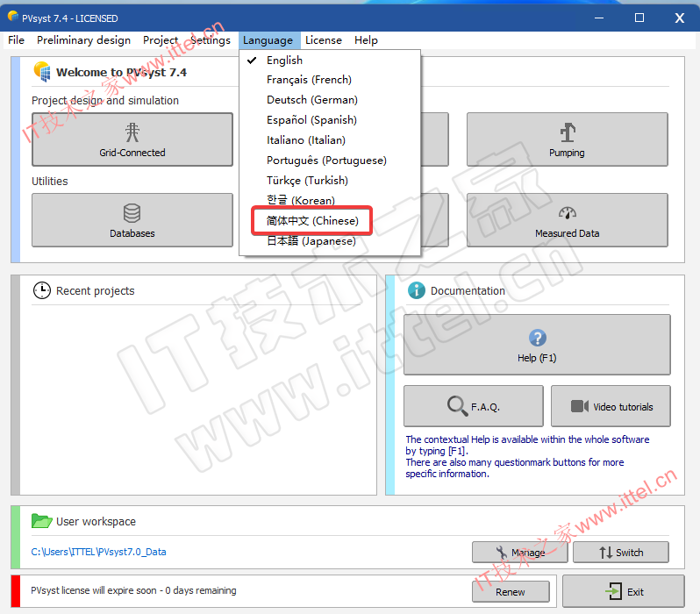Open the Settings menu
The image size is (700, 614).
tap(211, 40)
